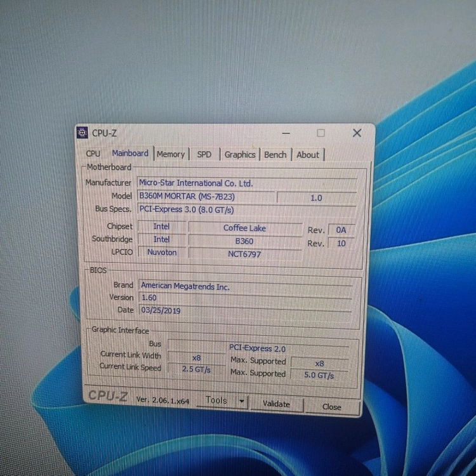Open the Memory tab
Screen dimensions: 476x476
tap(171, 154)
